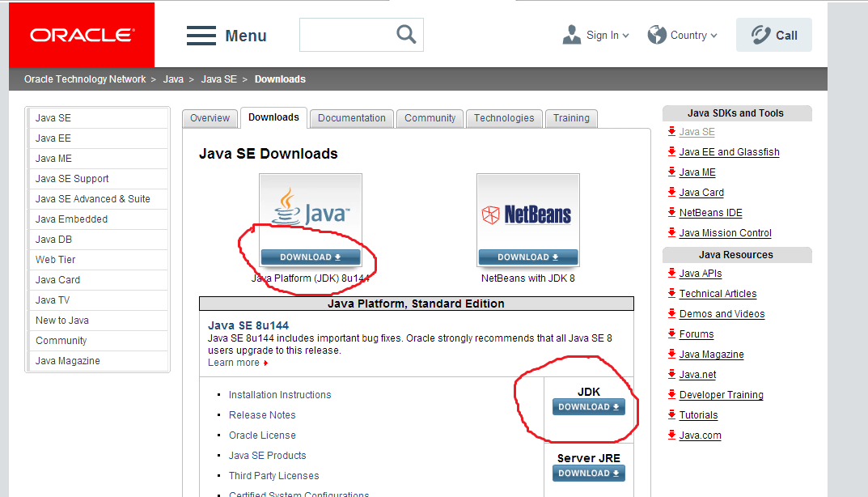Expand the Sign In dropdown chevron

click(x=625, y=36)
